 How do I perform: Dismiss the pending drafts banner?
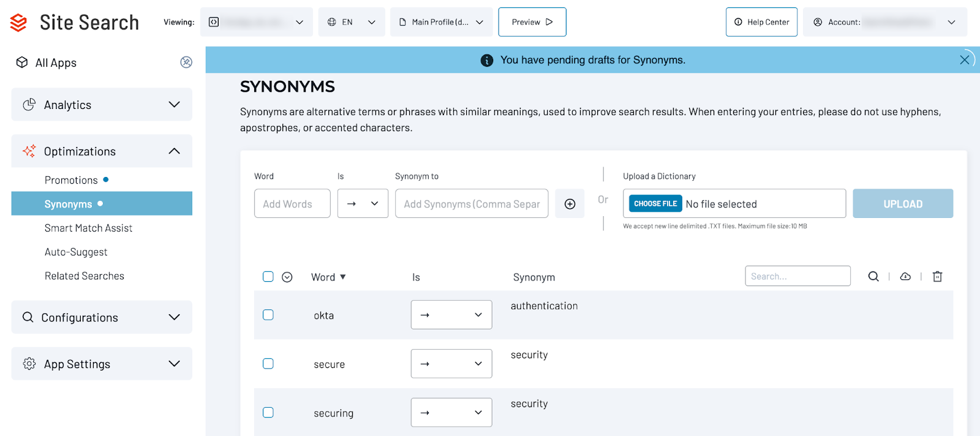tap(964, 59)
